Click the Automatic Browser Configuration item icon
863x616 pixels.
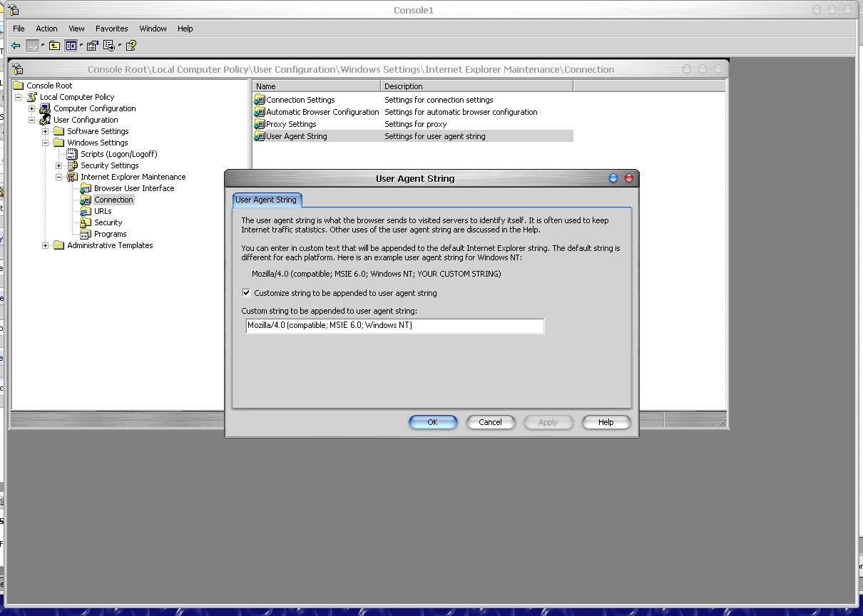pyautogui.click(x=260, y=112)
